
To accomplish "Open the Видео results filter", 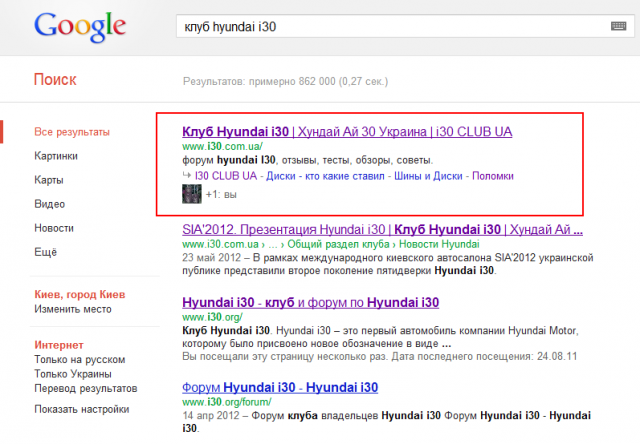I will click(x=50, y=204).
